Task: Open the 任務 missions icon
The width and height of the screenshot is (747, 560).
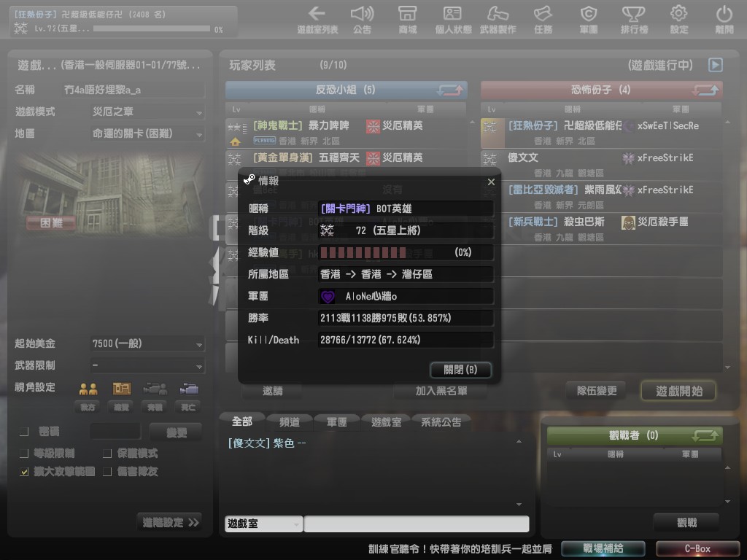Action: [543, 13]
